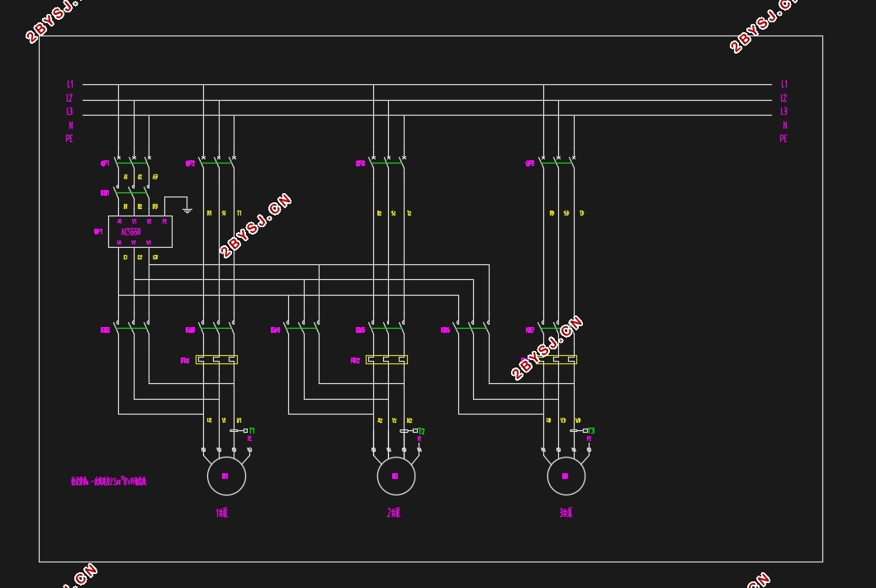Click the green "T3" label
This screenshot has width=876, height=588.
point(592,431)
